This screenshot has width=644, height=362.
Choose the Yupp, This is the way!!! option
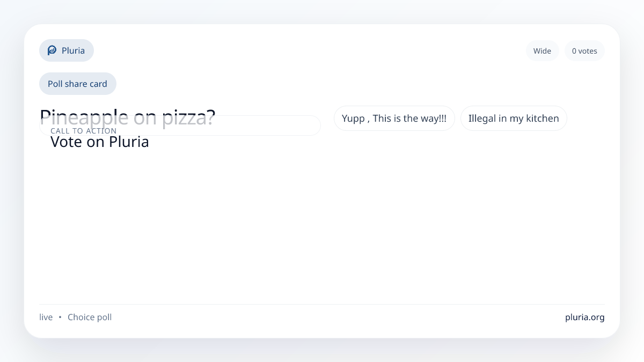click(x=394, y=118)
